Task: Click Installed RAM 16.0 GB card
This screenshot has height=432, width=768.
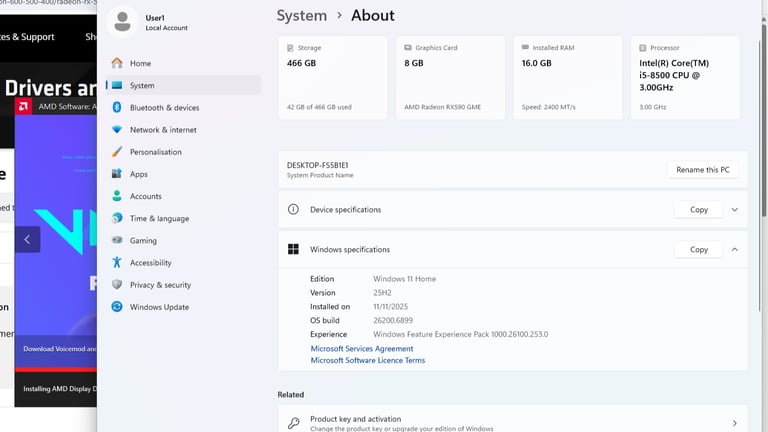Action: 568,77
